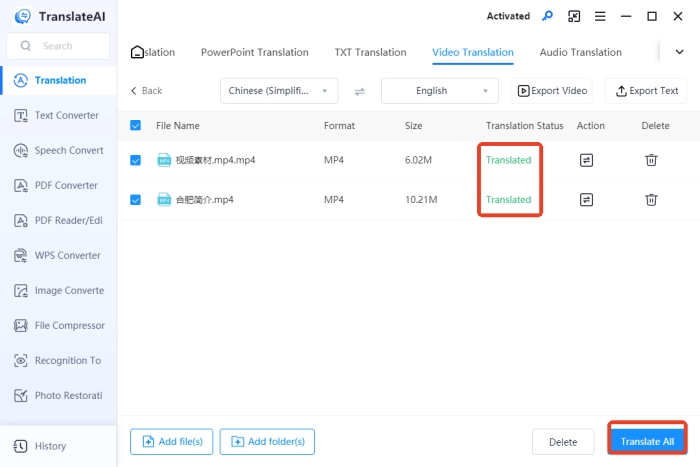The width and height of the screenshot is (700, 467).
Task: Switch to PowerPoint Translation tab
Action: coord(254,52)
